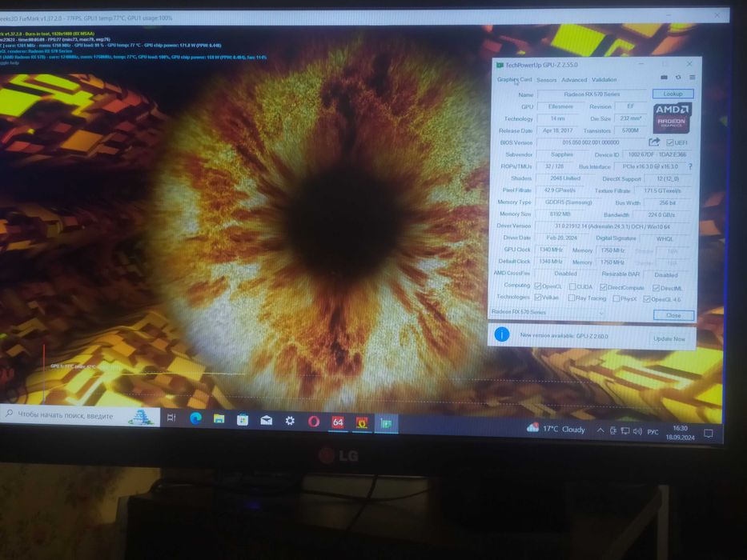
Task: Open Settings gear on the taskbar
Action: [x=290, y=421]
